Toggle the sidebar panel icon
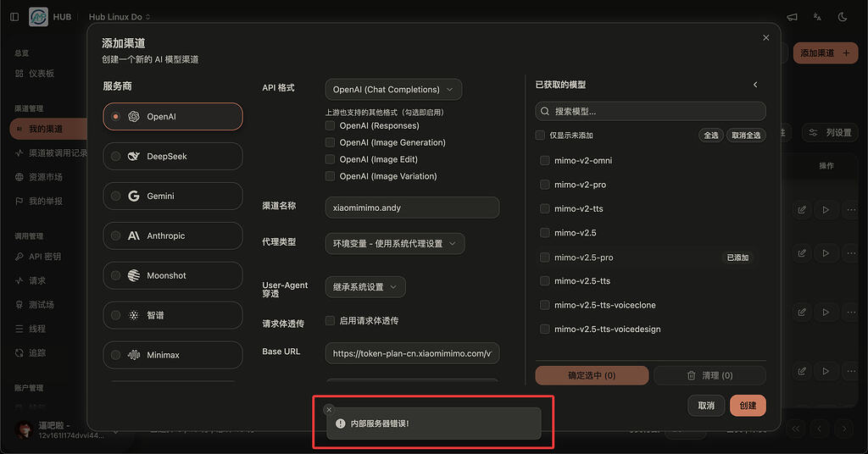The height and width of the screenshot is (454, 868). [x=14, y=17]
